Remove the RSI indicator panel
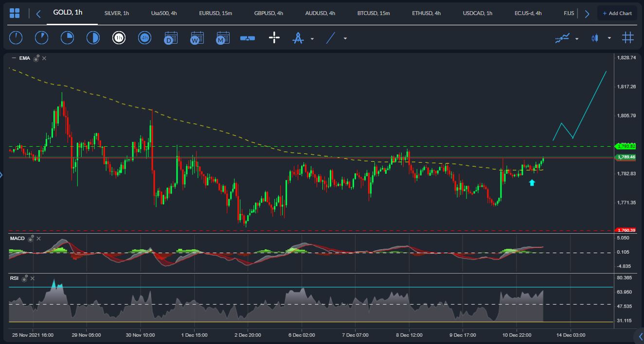 (x=33, y=278)
